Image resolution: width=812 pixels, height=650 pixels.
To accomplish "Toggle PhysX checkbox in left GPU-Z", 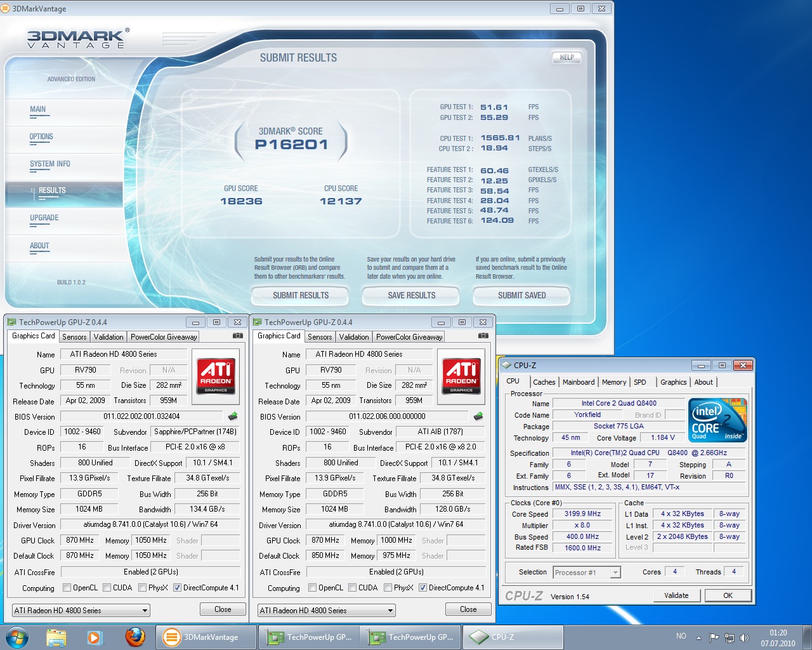I will (142, 588).
